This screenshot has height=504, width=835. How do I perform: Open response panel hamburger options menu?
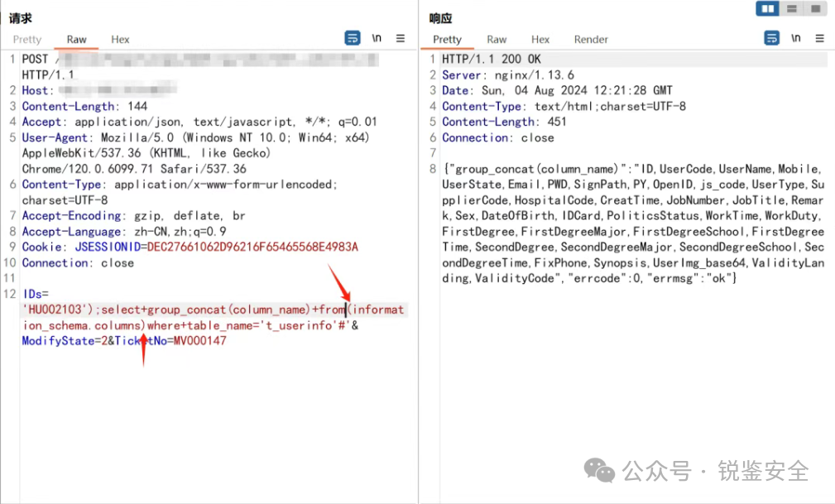pyautogui.click(x=819, y=38)
